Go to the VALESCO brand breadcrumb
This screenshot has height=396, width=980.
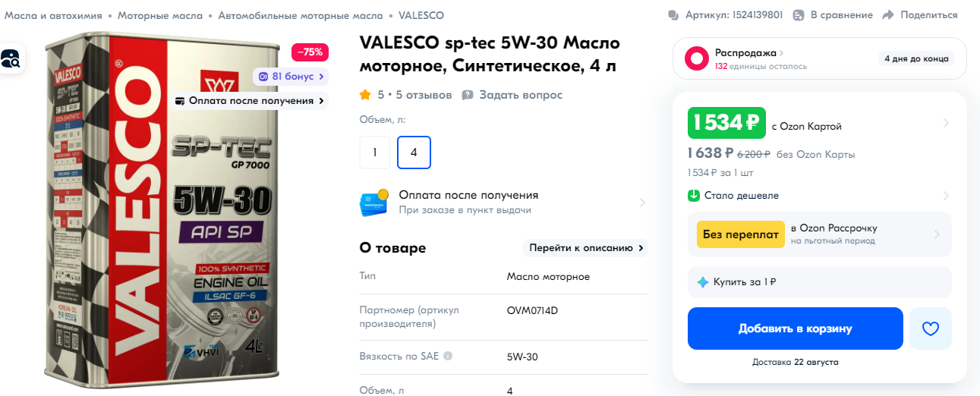tap(421, 15)
